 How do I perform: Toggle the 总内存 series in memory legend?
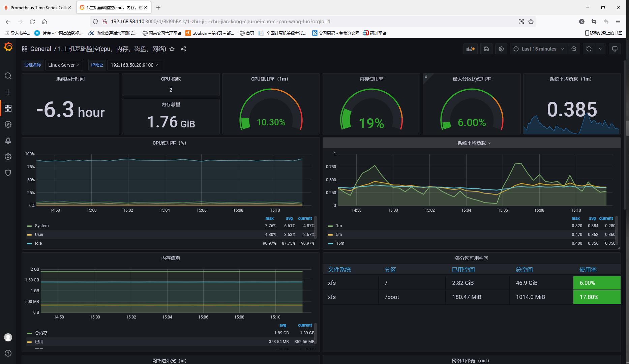(x=41, y=333)
